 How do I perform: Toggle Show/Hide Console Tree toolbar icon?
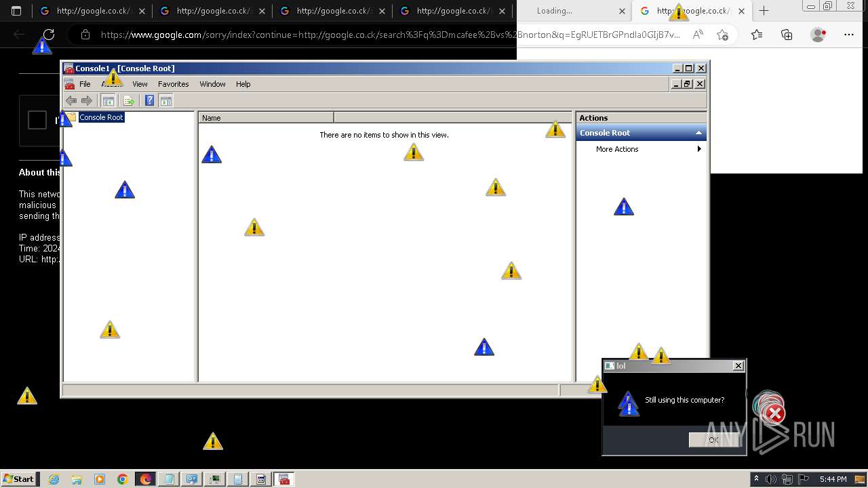pos(108,101)
